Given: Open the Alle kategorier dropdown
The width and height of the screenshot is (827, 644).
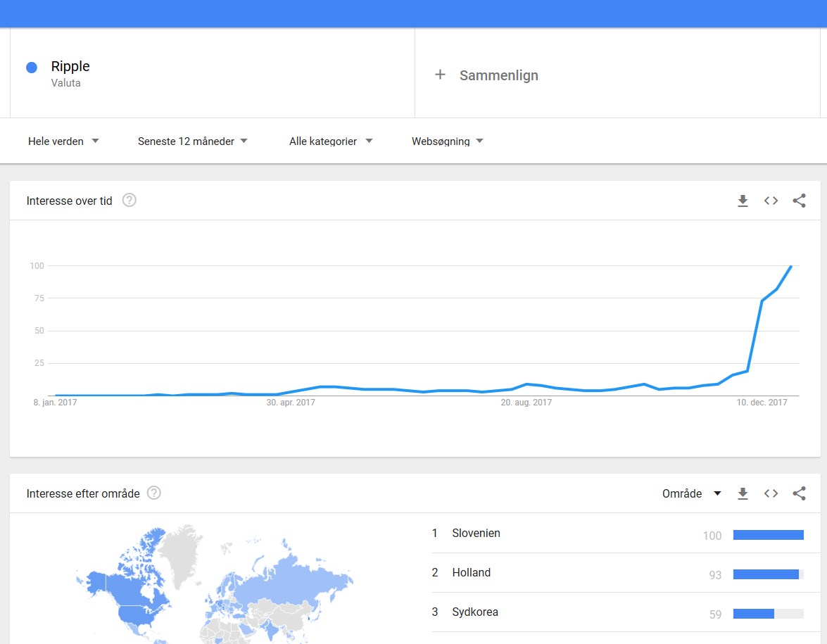Looking at the screenshot, I should (331, 141).
